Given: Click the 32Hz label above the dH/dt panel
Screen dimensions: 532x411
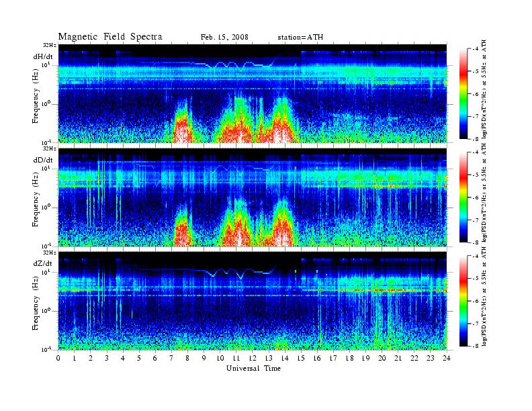Looking at the screenshot, I should click(50, 45).
